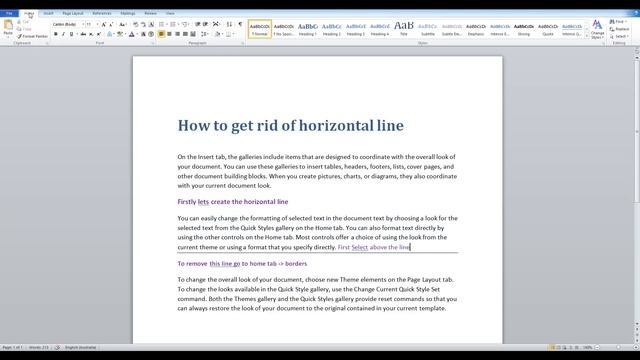
Task: Open the Text Effects menu
Action: [x=110, y=34]
